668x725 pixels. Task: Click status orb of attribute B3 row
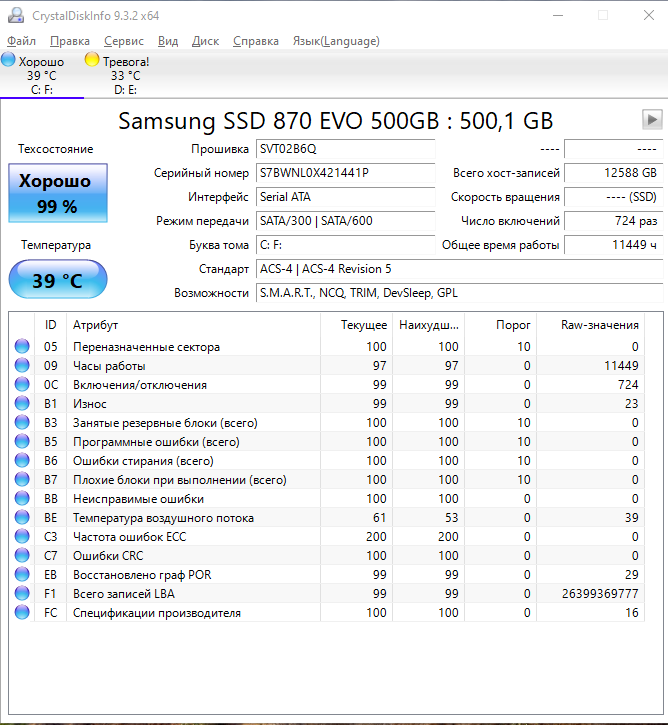22,422
